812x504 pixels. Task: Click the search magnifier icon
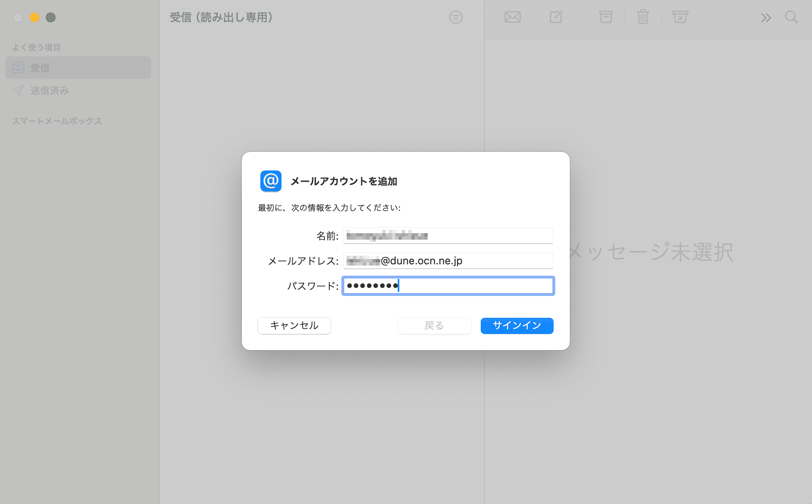click(x=791, y=17)
